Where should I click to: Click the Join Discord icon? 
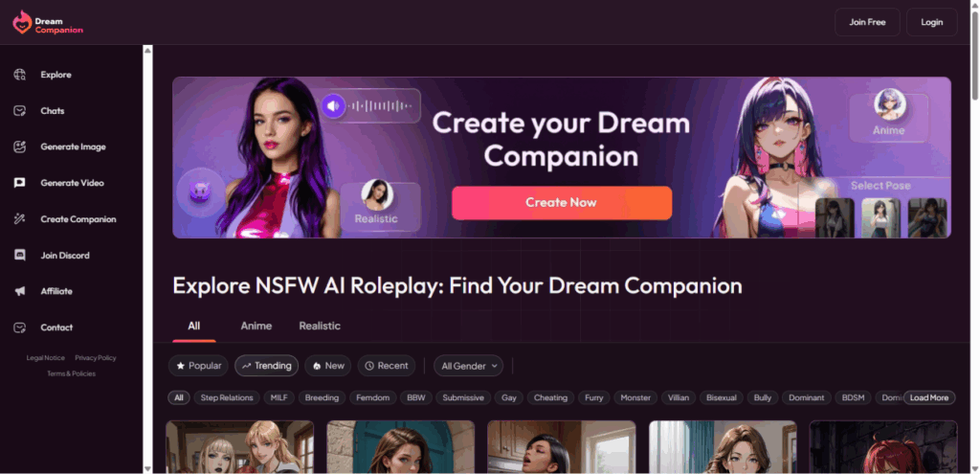coord(20,255)
